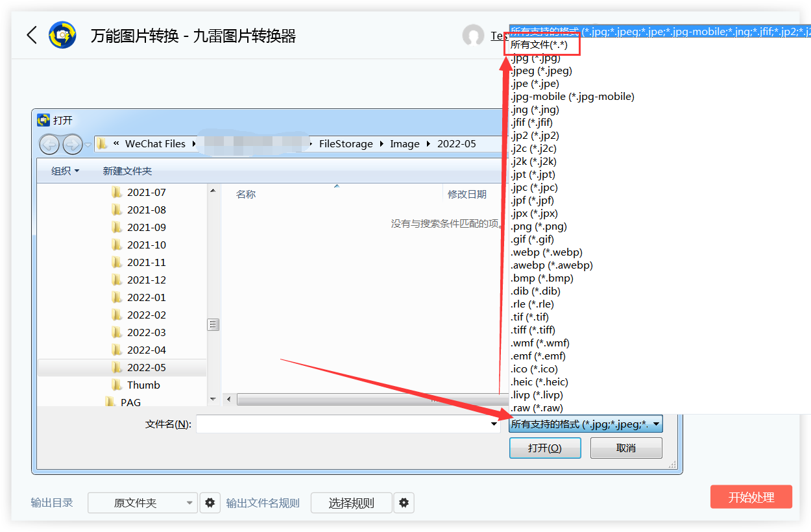The height and width of the screenshot is (532, 811).
Task: Click the folder icon beside 2022-01
Action: tap(117, 297)
